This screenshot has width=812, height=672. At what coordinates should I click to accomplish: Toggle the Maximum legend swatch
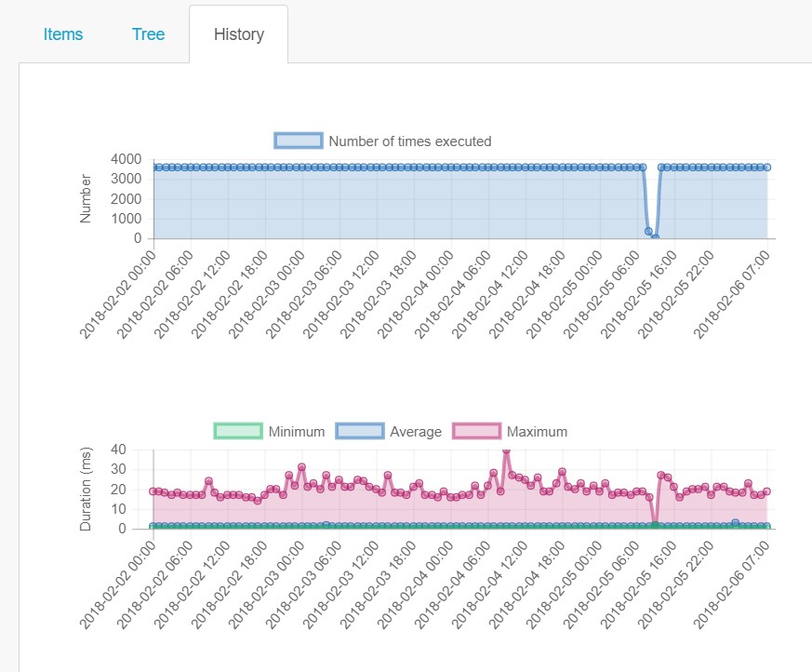click(x=477, y=431)
